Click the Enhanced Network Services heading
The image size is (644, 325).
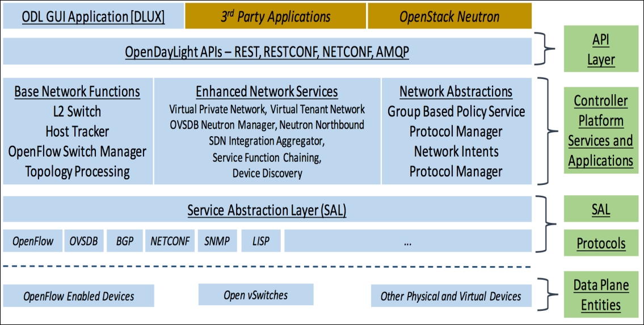coord(267,91)
